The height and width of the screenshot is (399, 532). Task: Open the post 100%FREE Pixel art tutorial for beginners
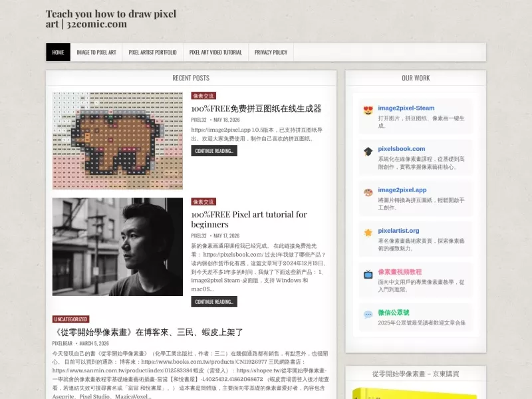(249, 219)
